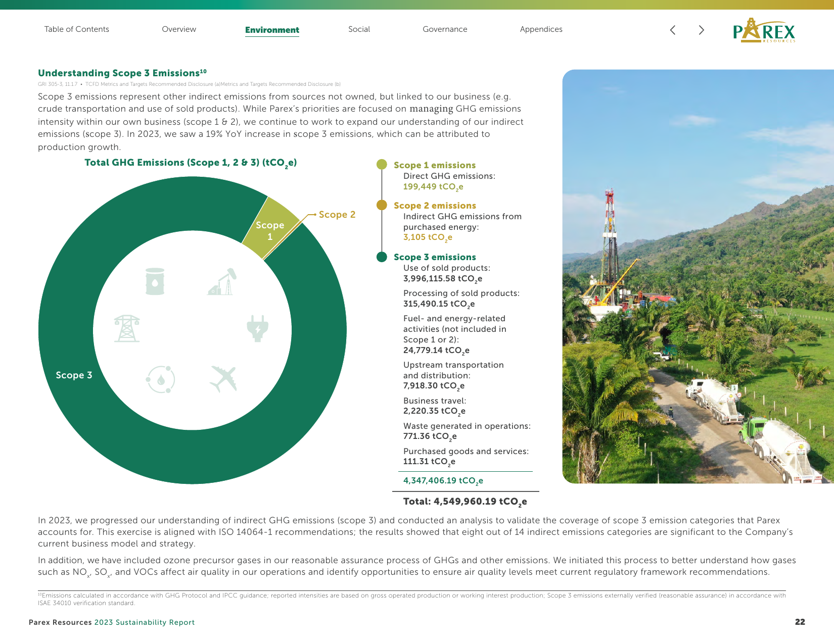This screenshot has height=644, width=834.
Task: Click the airplane icon in chart
Action: coord(223,379)
